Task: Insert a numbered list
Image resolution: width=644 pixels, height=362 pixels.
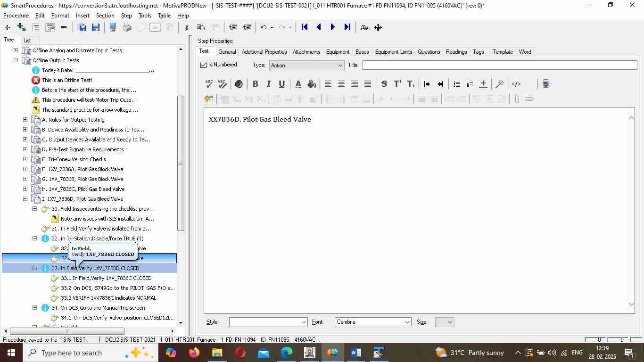Action: (x=470, y=84)
